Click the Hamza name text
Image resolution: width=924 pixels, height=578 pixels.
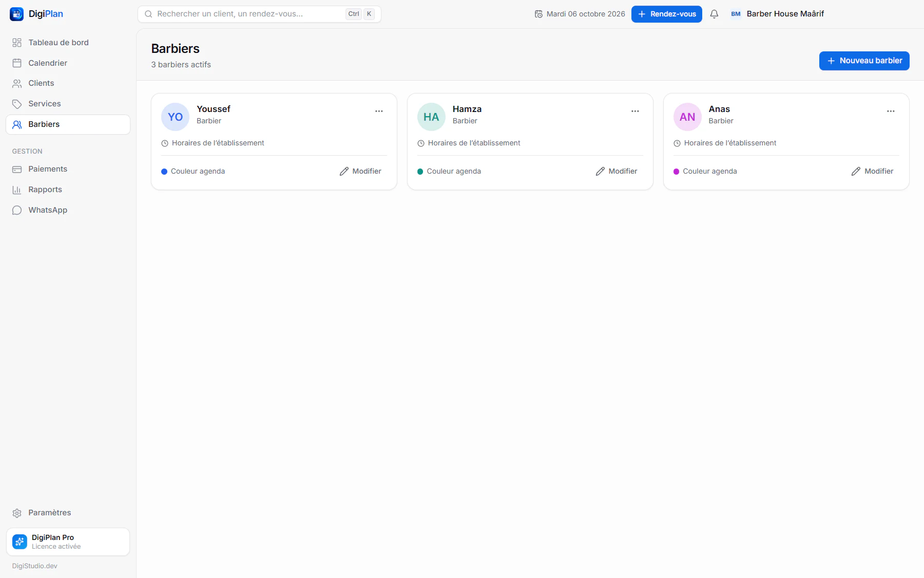pyautogui.click(x=467, y=109)
